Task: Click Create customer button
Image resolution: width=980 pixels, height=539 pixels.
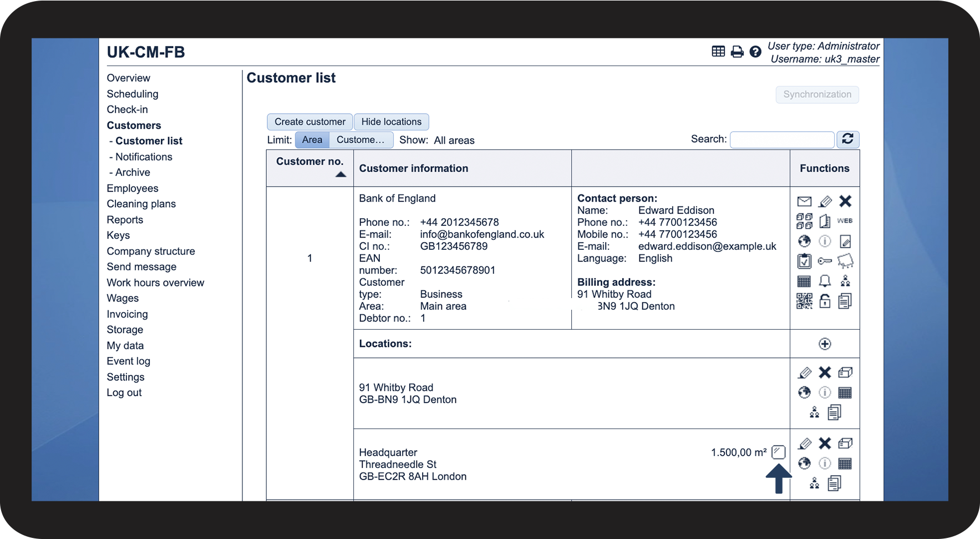Action: 310,122
